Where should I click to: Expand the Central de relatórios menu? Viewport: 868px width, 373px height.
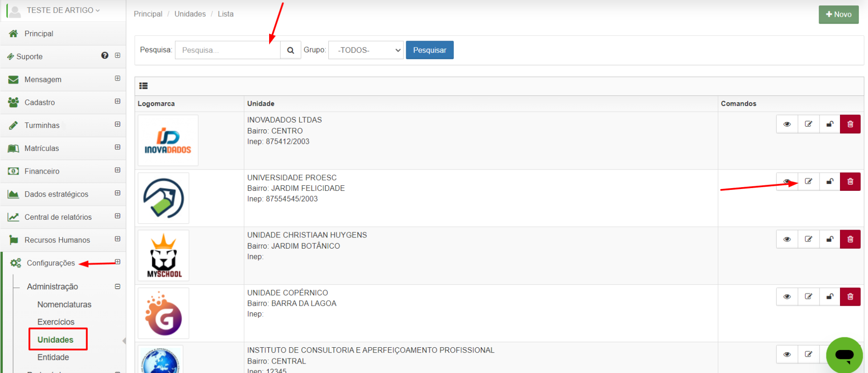tap(118, 216)
